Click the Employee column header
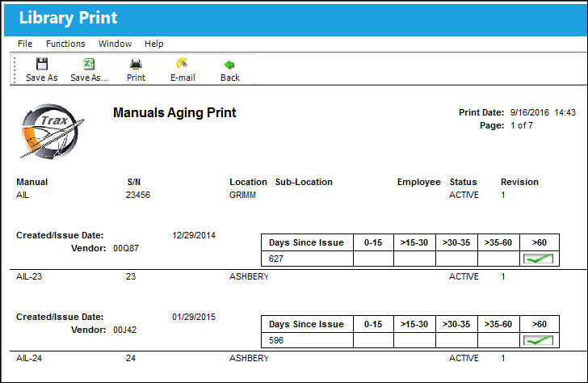588x383 pixels. pyautogui.click(x=419, y=182)
